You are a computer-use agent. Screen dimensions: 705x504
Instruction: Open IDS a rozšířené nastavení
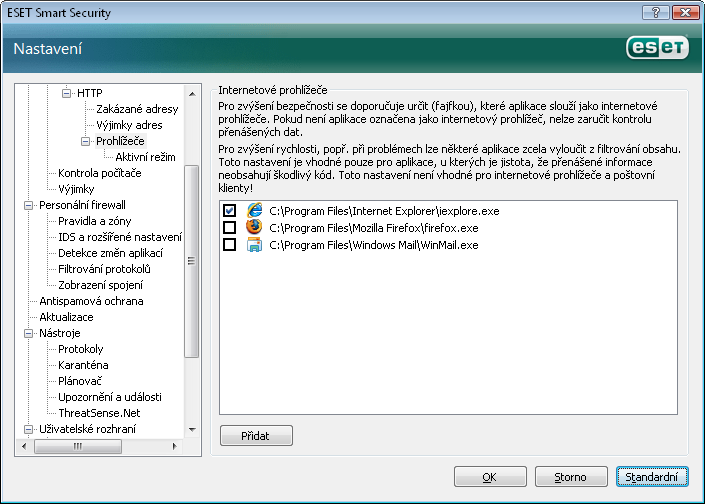tap(120, 237)
